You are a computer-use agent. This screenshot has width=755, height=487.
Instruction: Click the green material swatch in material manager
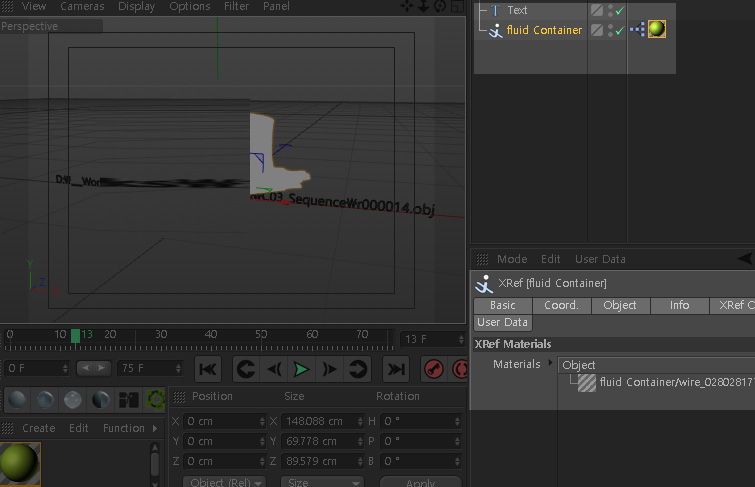click(x=20, y=463)
